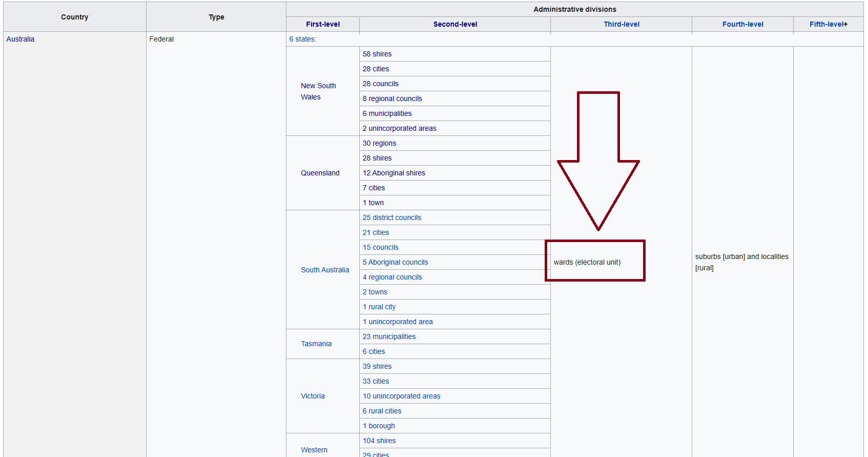868x457 pixels.
Task: Open the Western state link
Action: point(314,450)
